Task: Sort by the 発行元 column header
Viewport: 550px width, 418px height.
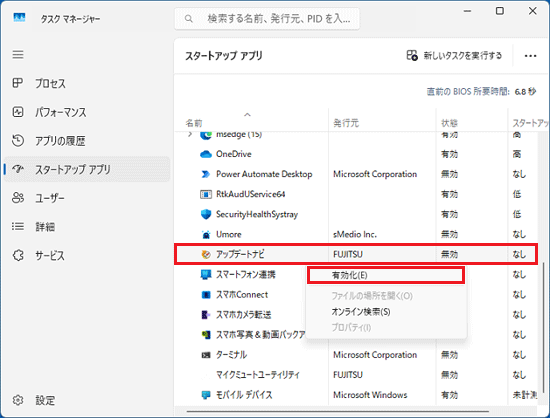Action: click(x=346, y=123)
